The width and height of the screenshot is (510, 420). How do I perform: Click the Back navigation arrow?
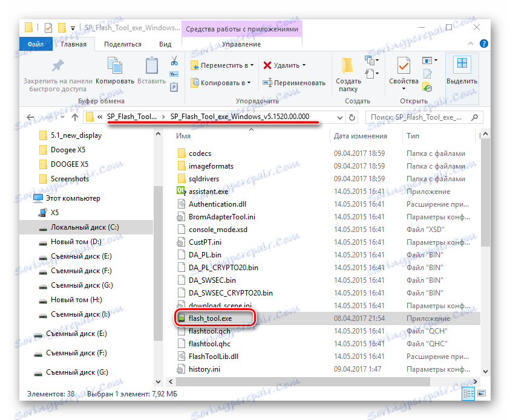[31, 117]
